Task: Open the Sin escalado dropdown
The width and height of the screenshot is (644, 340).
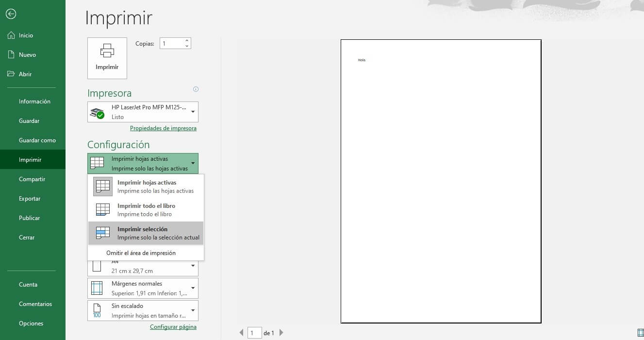Action: point(143,310)
